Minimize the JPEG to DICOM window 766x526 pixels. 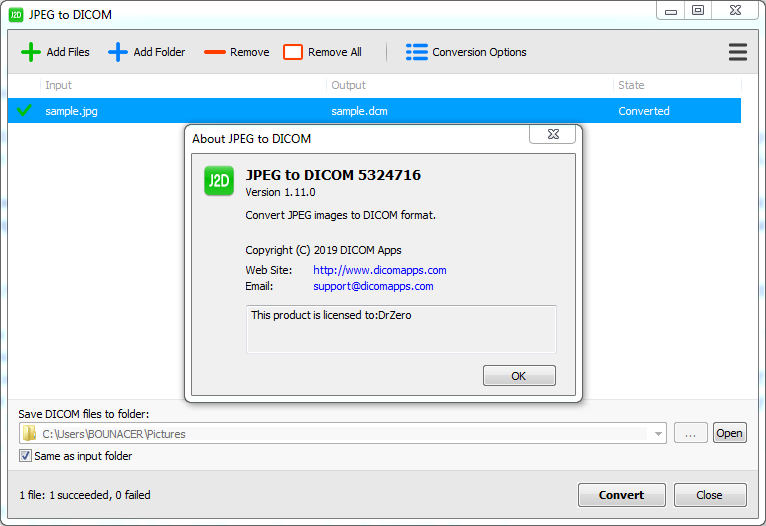(671, 11)
